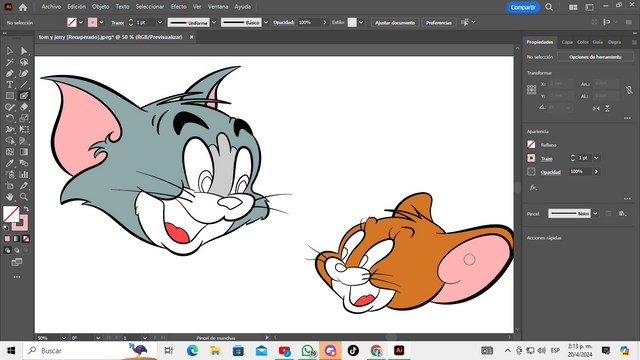This screenshot has height=360, width=640.
Task: Select the Magic Wand tool
Action: (10, 62)
